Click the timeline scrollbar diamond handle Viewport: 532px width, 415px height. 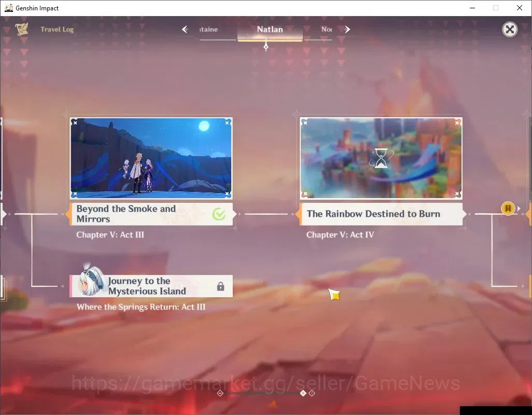[303, 393]
